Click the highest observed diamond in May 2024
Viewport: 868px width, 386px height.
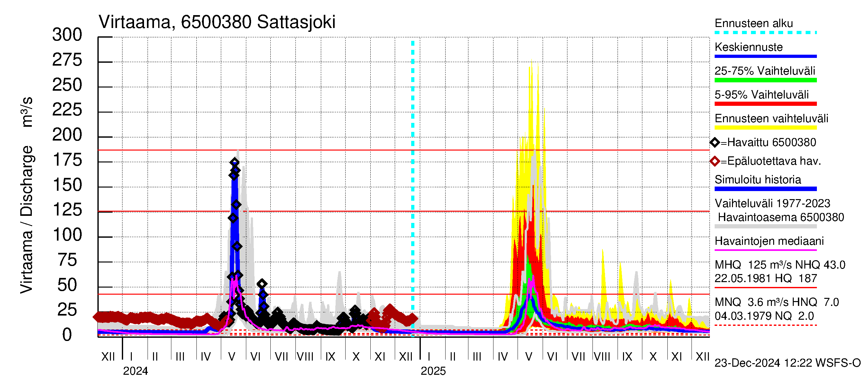click(235, 162)
